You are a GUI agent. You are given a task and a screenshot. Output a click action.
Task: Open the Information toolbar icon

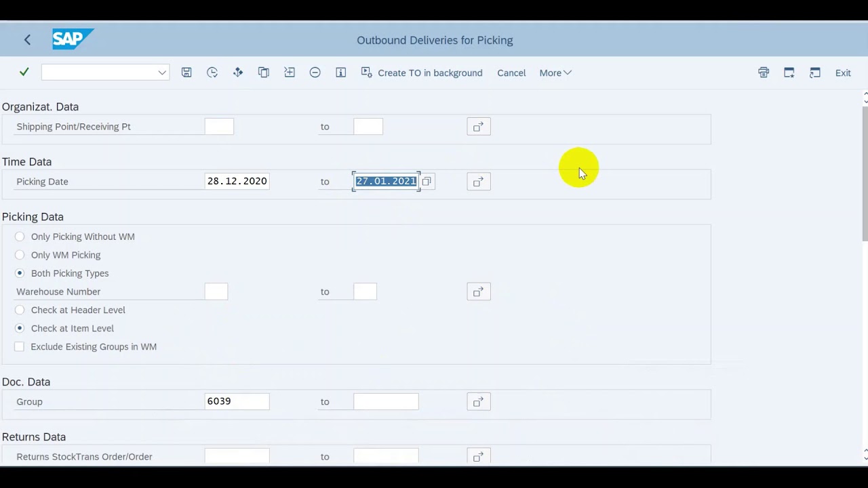coord(341,73)
